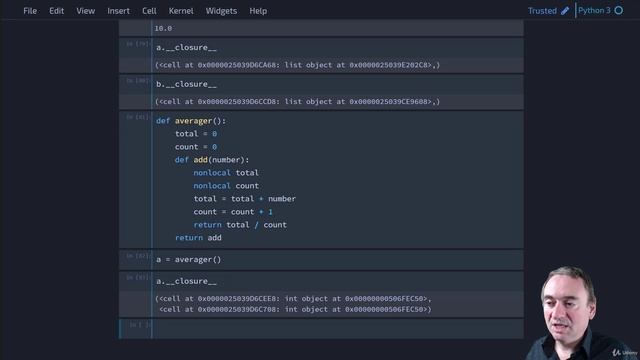Click the cell at 0x0000025039D6CEE8 output line
This screenshot has height=360, width=640.
(x=293, y=299)
